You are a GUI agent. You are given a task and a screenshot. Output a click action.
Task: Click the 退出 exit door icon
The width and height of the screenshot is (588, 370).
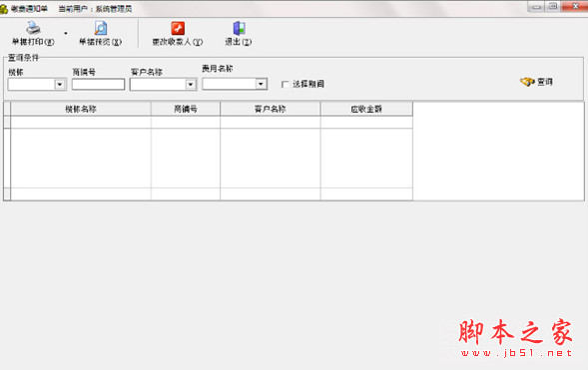click(239, 28)
